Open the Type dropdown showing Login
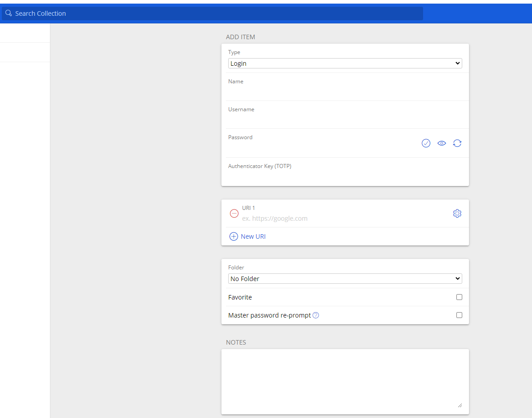 [345, 64]
